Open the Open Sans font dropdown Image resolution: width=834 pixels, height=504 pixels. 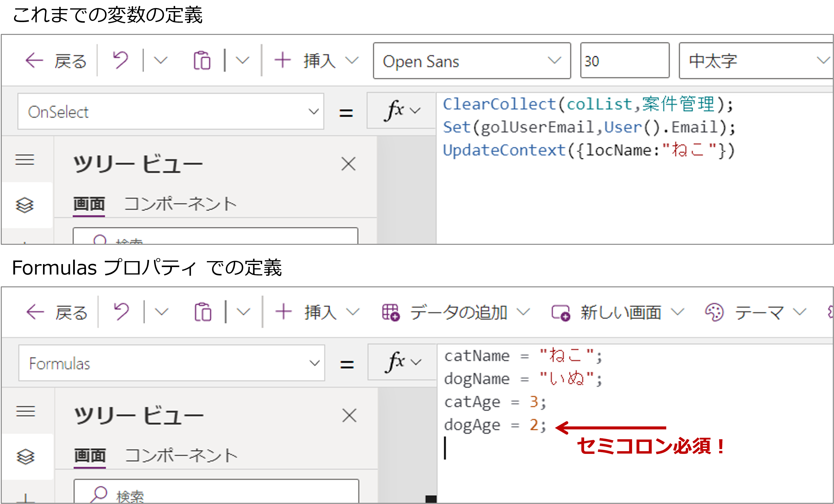[472, 61]
